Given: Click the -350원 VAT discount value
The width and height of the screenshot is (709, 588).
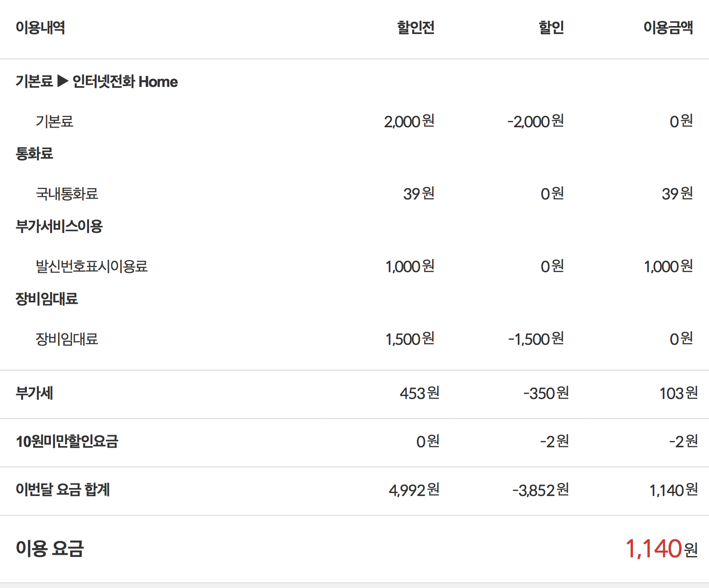Looking at the screenshot, I should (x=546, y=394).
